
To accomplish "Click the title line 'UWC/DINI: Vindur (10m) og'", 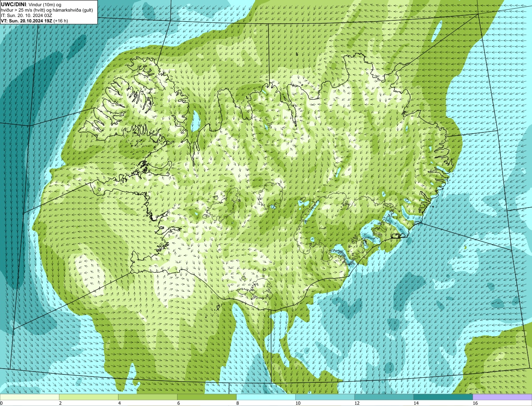I will pyautogui.click(x=31, y=4).
